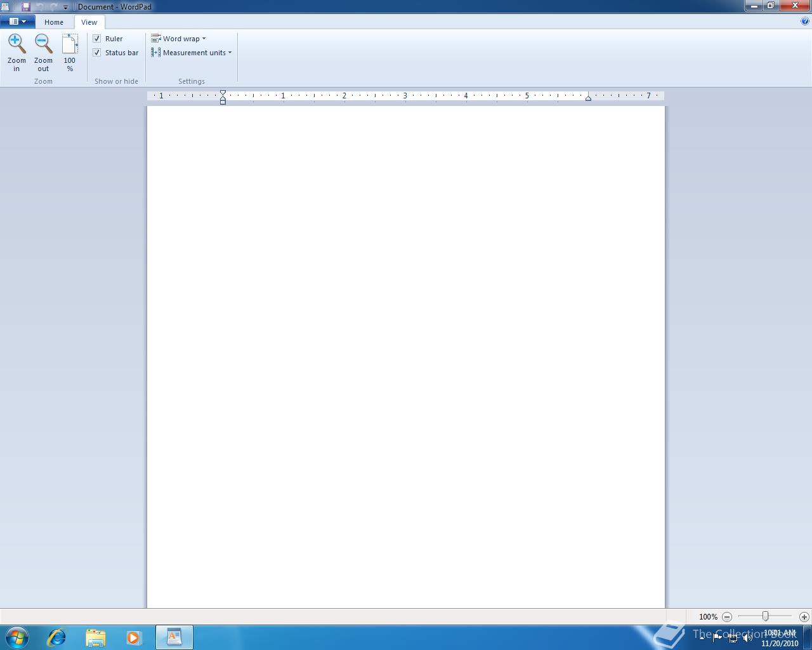The image size is (812, 650).
Task: Click the Undo arrow in the title bar
Action: pyautogui.click(x=41, y=6)
